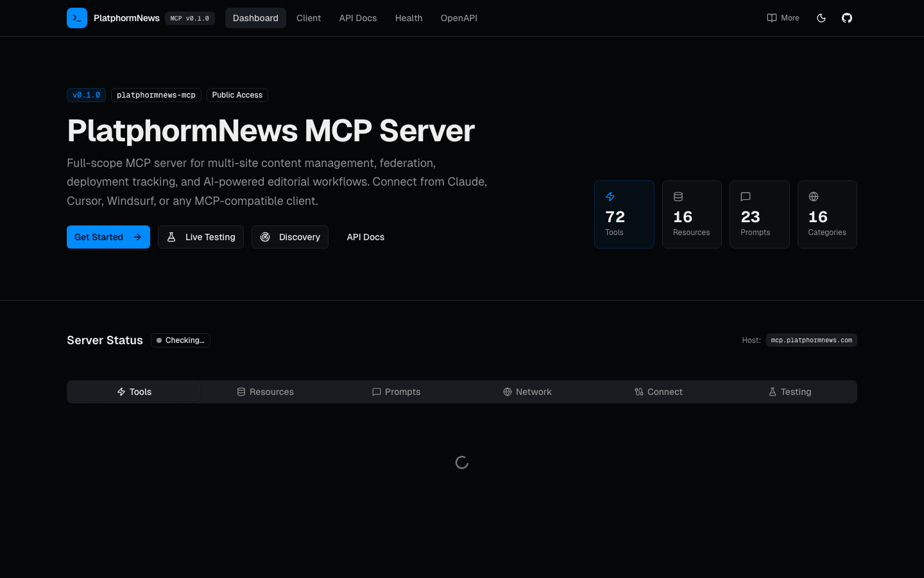Click the MCP v0.1.0 header badge

pos(190,18)
